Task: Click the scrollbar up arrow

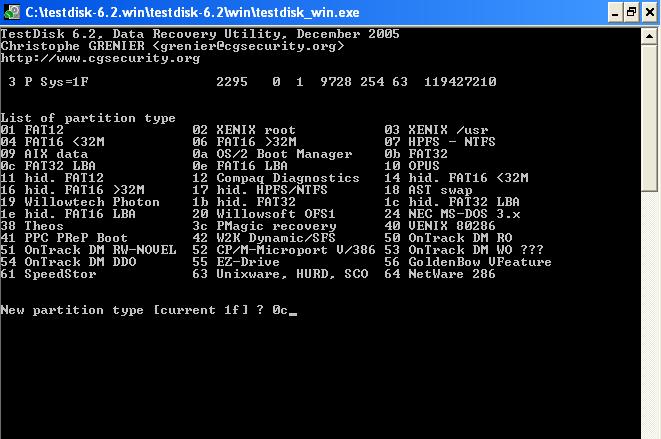Action: pyautogui.click(x=650, y=36)
